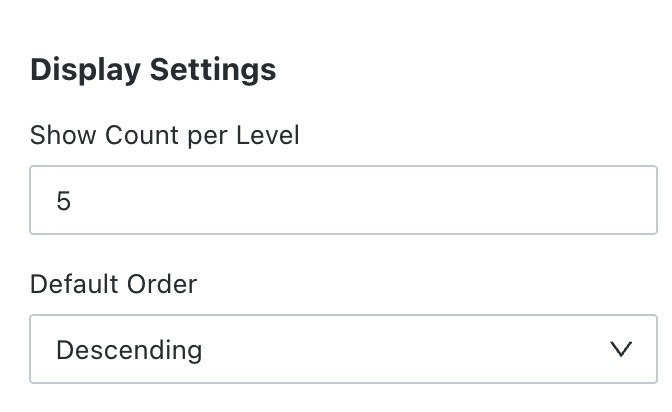Click the digit 5 in the input
Image resolution: width=672 pixels, height=412 pixels.
coord(63,201)
